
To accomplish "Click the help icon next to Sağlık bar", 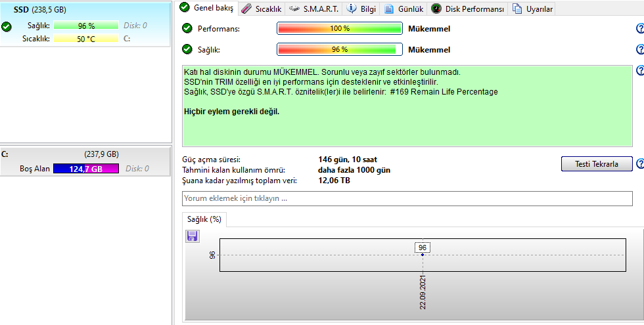I will click(640, 49).
